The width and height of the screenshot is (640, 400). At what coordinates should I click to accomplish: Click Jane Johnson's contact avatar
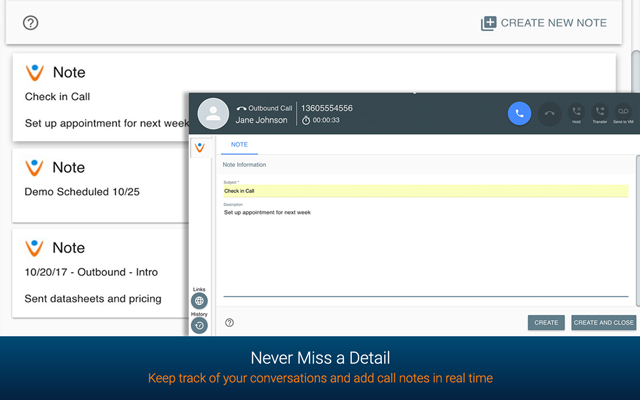pos(213,113)
